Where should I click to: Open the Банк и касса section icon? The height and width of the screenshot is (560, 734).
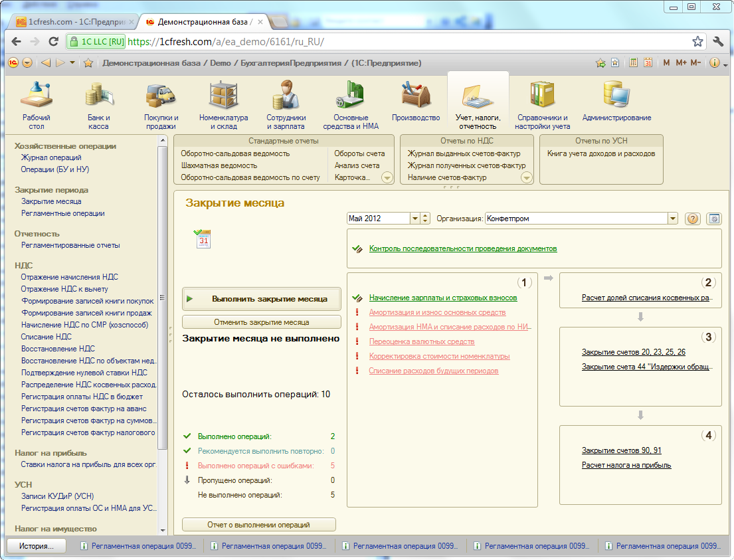(x=98, y=96)
